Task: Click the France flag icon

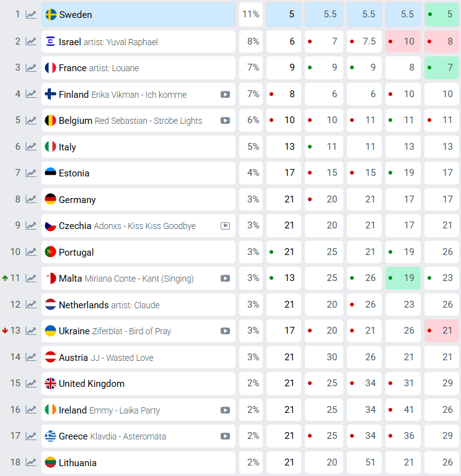Action: click(51, 68)
